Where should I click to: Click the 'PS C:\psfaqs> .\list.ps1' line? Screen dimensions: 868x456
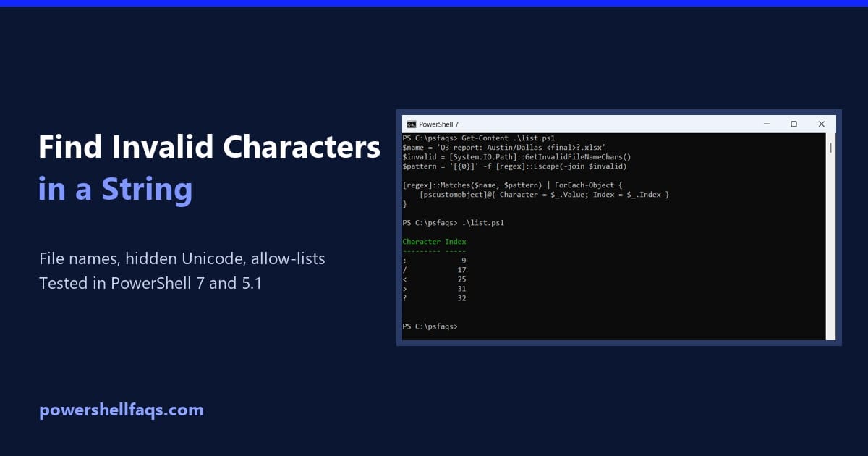pos(453,223)
